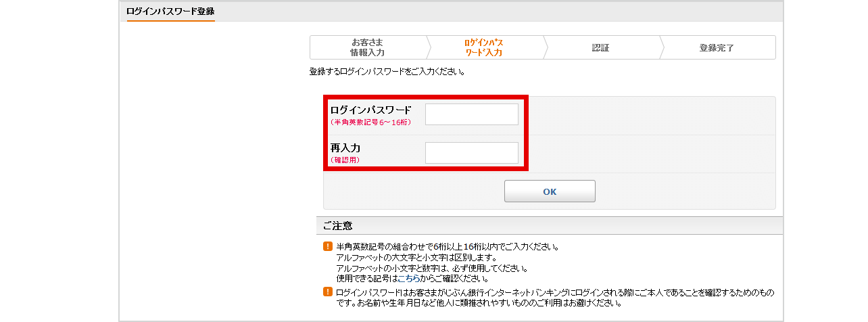Go to the 認証 step

[x=600, y=48]
